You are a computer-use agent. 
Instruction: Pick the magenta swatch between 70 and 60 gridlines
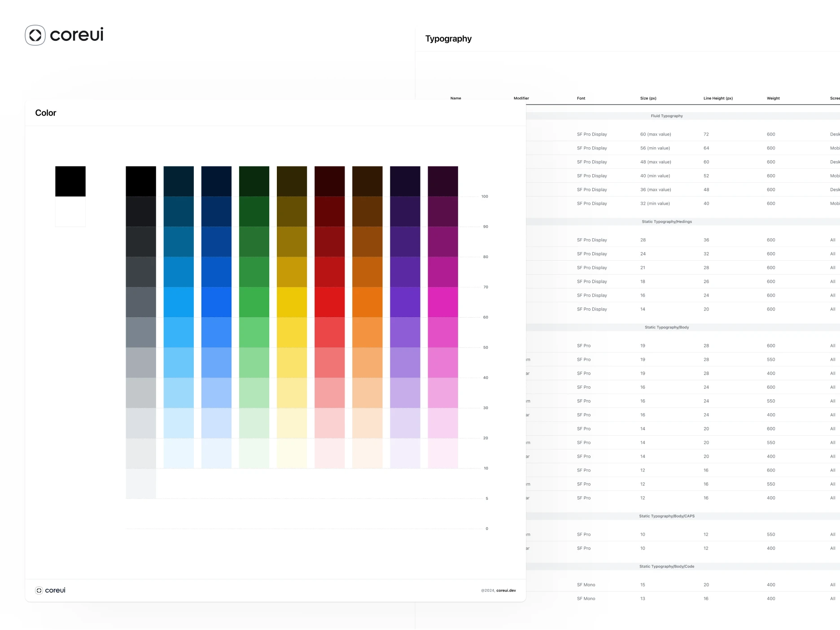pyautogui.click(x=443, y=302)
